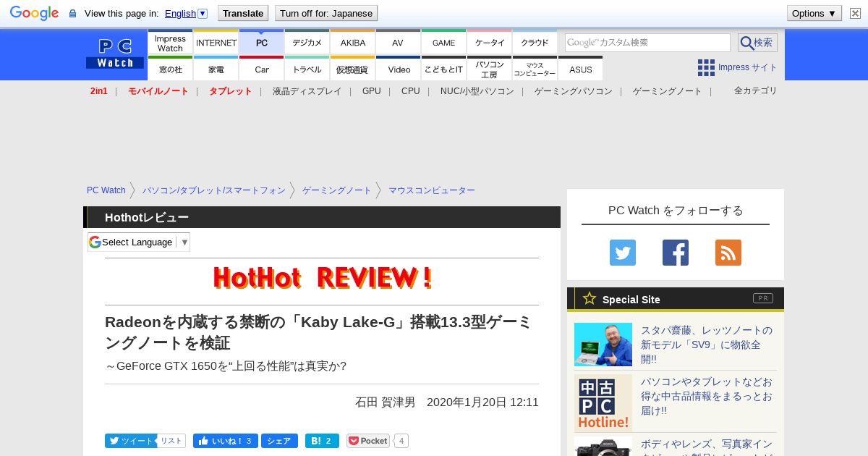Go to the ゲーミングノート category link in nav bar
The width and height of the screenshot is (868, 456).
tap(668, 91)
